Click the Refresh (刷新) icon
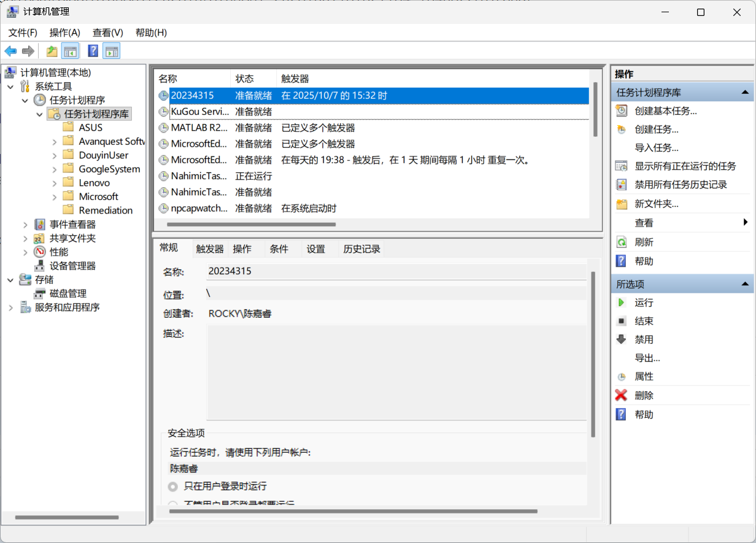Image resolution: width=756 pixels, height=543 pixels. click(622, 242)
